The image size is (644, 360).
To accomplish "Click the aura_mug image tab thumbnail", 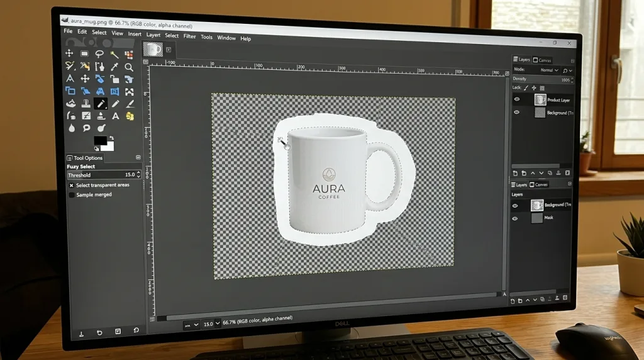I will click(x=153, y=49).
